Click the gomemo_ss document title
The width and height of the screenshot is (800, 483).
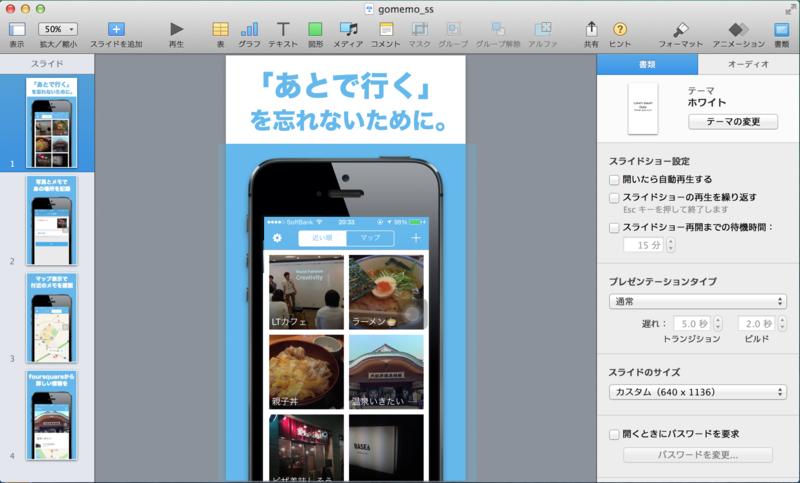(x=406, y=9)
